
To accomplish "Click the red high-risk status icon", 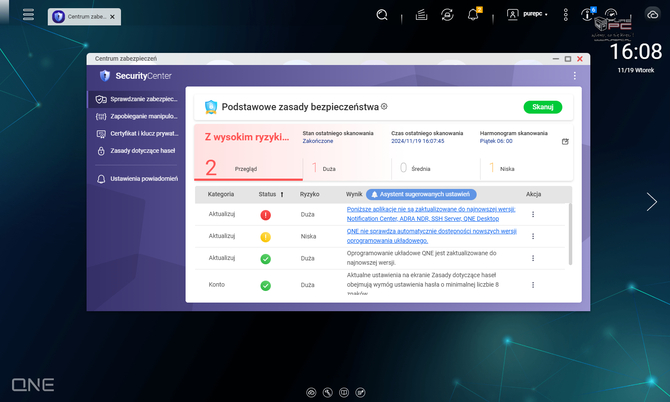I will (265, 215).
